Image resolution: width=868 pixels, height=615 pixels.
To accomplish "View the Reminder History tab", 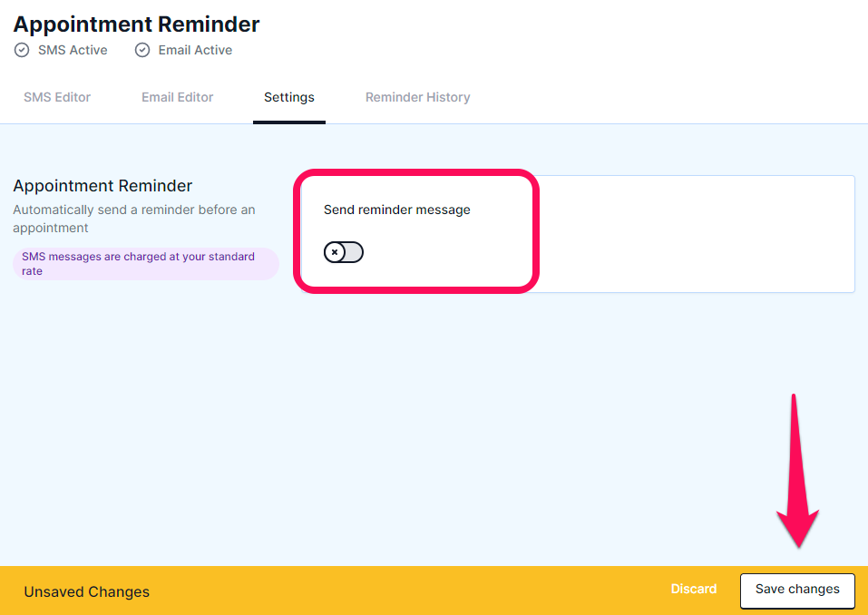I will tap(418, 97).
